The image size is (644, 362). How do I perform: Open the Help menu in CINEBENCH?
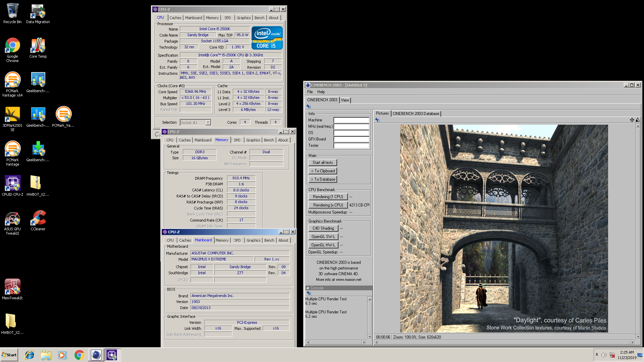[321, 92]
